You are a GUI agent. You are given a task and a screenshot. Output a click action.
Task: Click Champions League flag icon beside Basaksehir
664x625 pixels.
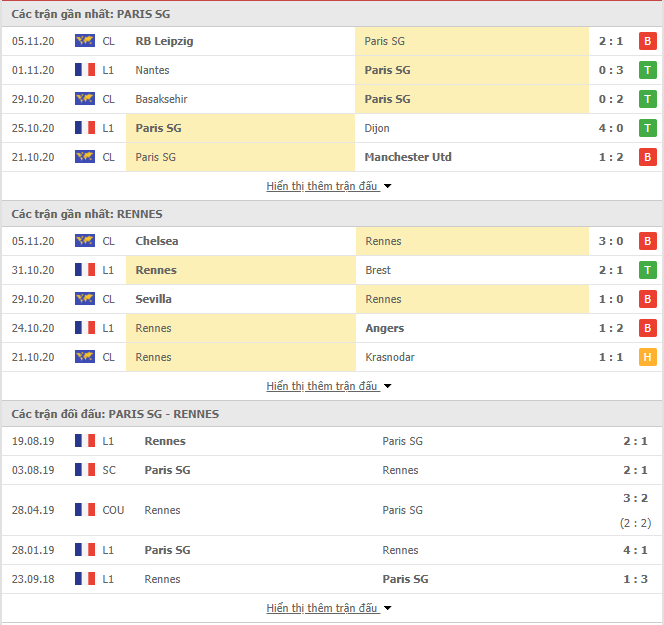(x=85, y=99)
